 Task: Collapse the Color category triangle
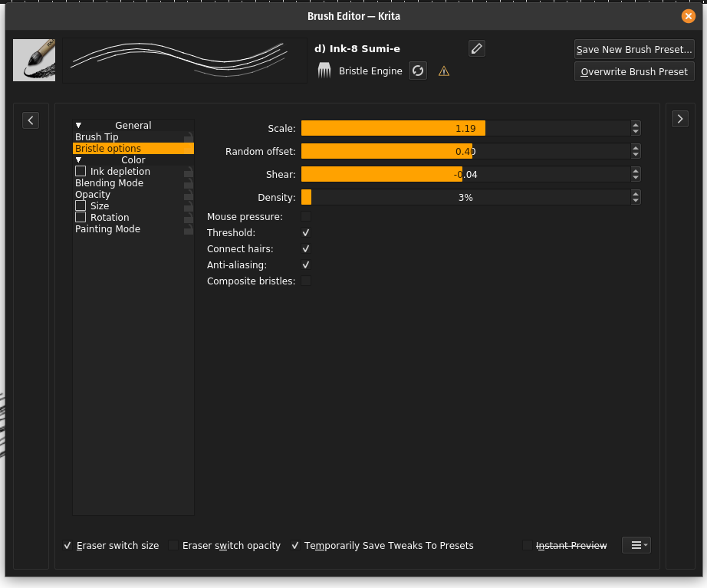[x=78, y=159]
